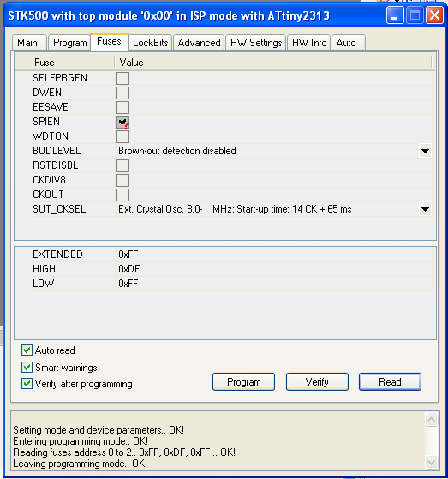Click the log scrollbar down arrow
Screen dimensions: 448x479
pos(431,462)
